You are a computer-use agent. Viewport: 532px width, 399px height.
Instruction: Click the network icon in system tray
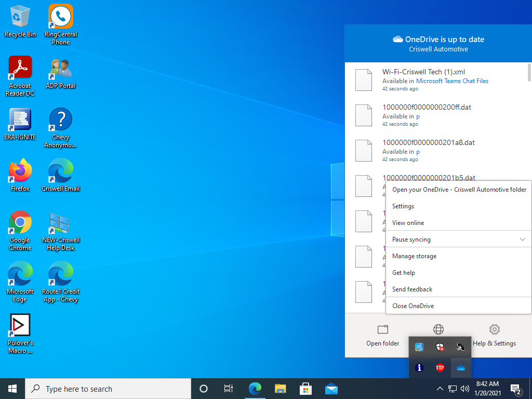click(453, 389)
